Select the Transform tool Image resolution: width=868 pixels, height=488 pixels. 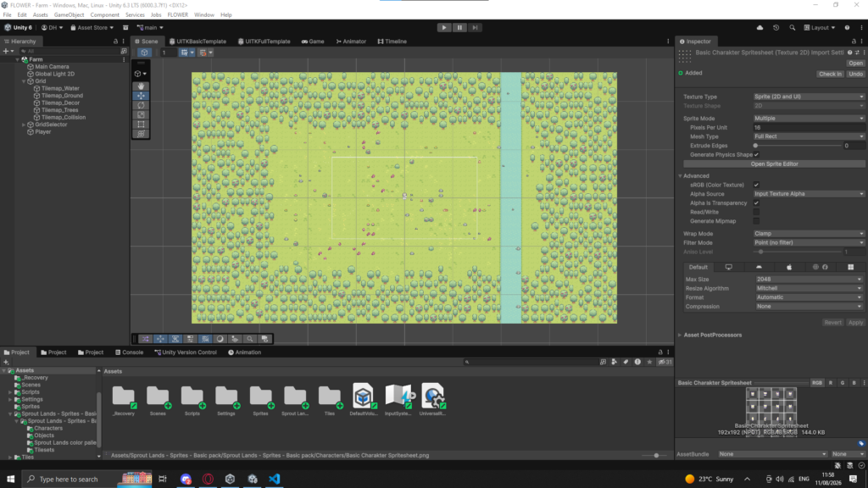point(142,134)
